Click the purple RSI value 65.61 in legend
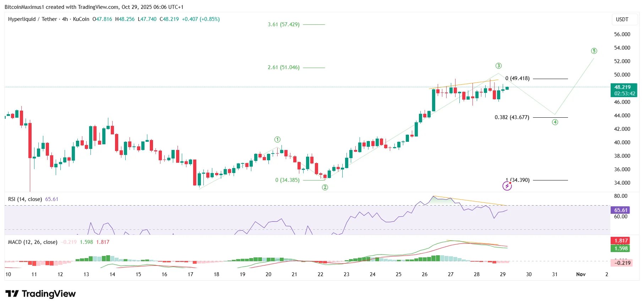 coord(52,199)
